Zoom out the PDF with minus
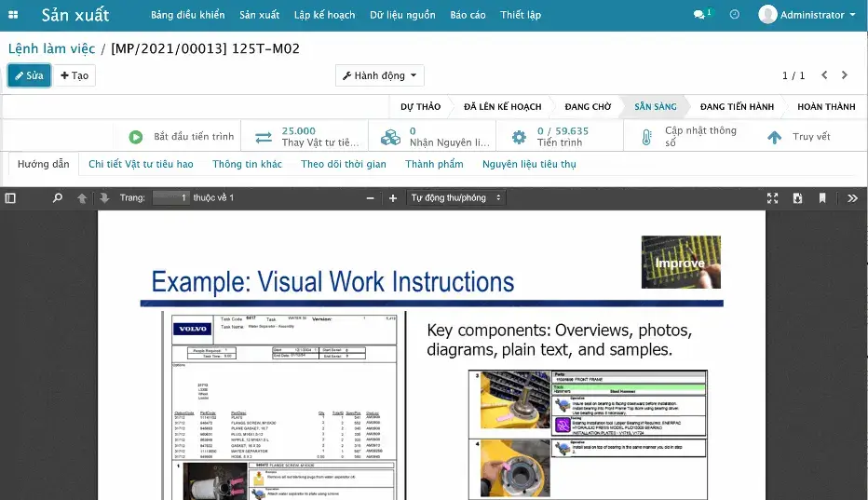 click(371, 198)
